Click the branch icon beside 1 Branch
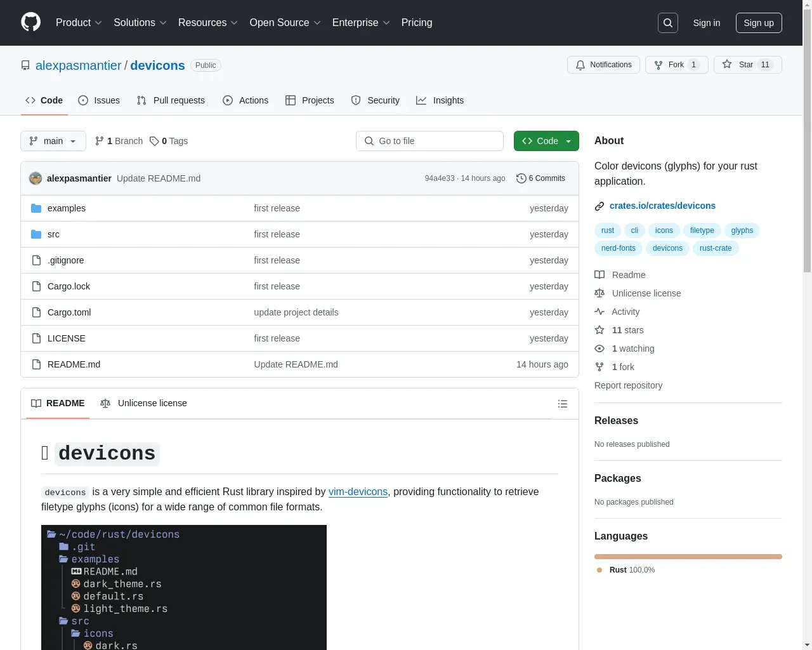 (x=100, y=141)
